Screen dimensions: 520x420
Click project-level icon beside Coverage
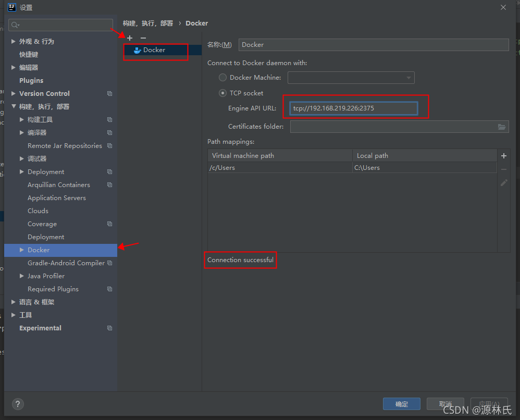[110, 224]
